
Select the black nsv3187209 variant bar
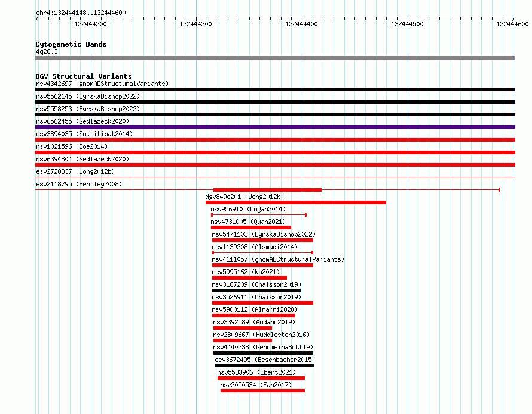tap(256, 290)
